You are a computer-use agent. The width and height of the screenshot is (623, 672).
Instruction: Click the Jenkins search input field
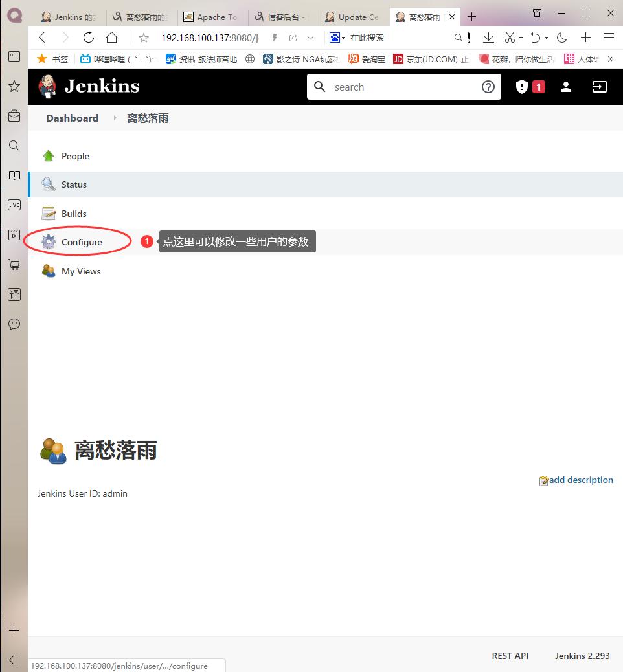(403, 87)
